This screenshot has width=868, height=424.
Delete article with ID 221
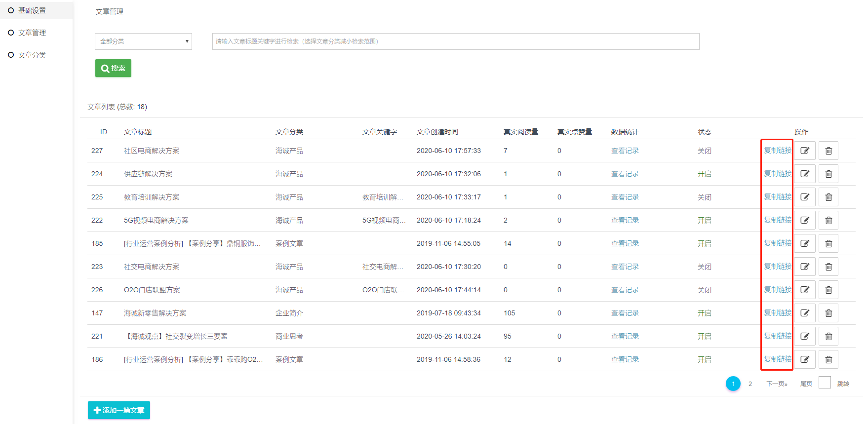click(829, 336)
